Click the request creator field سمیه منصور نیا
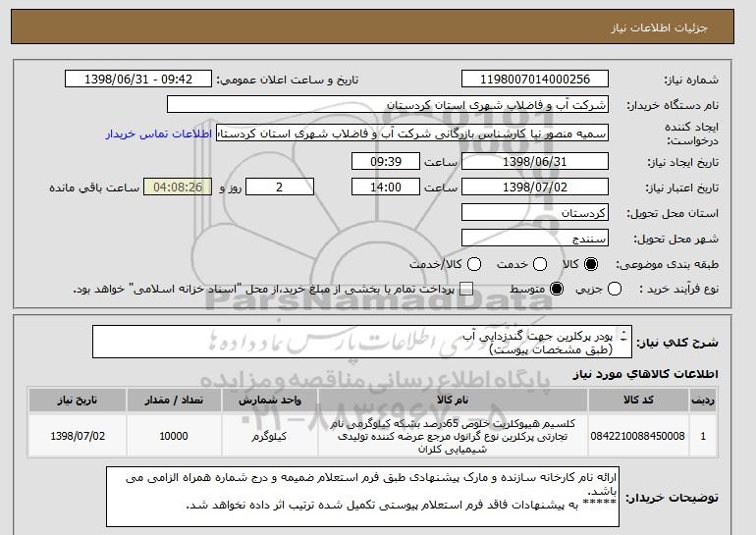 click(412, 134)
